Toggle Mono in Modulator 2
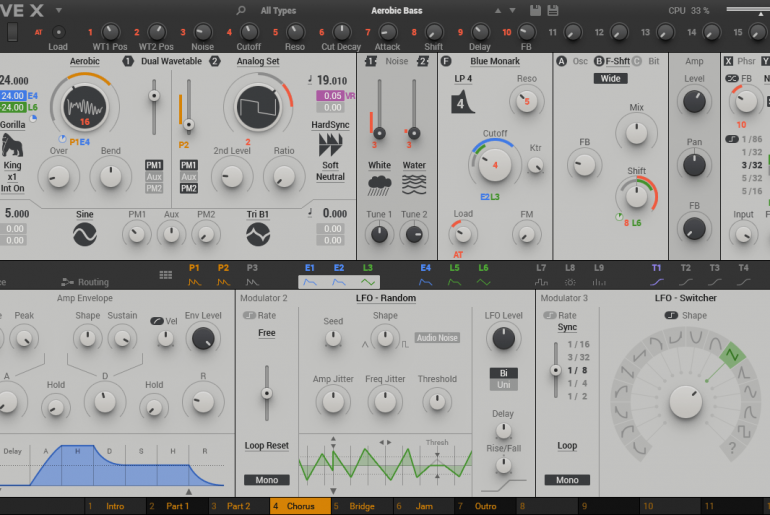The width and height of the screenshot is (770, 515). (267, 480)
